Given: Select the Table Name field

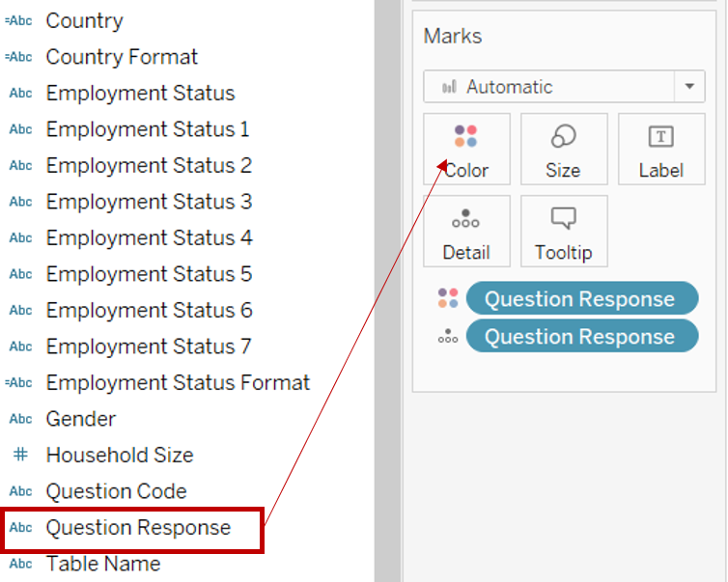Looking at the screenshot, I should (103, 564).
